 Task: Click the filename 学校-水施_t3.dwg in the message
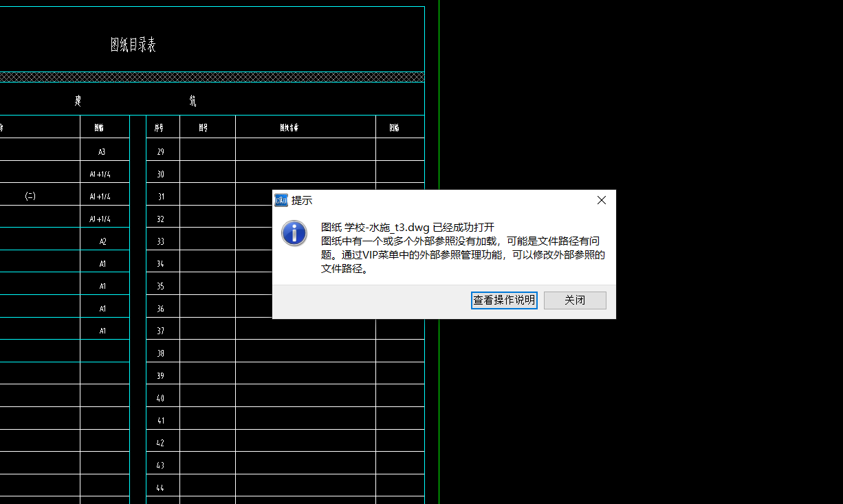click(x=386, y=227)
